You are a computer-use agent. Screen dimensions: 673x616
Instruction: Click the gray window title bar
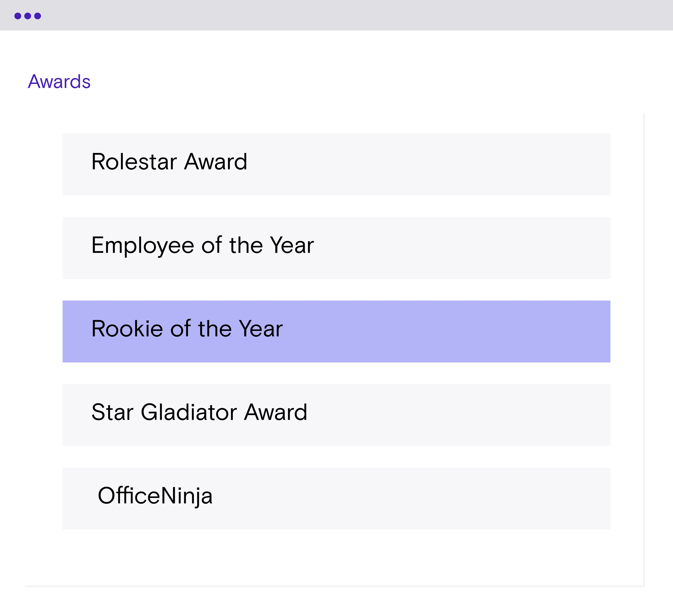pos(336,15)
